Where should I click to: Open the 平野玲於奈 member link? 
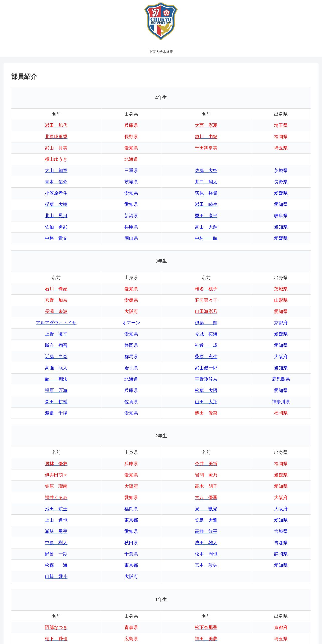(206, 379)
